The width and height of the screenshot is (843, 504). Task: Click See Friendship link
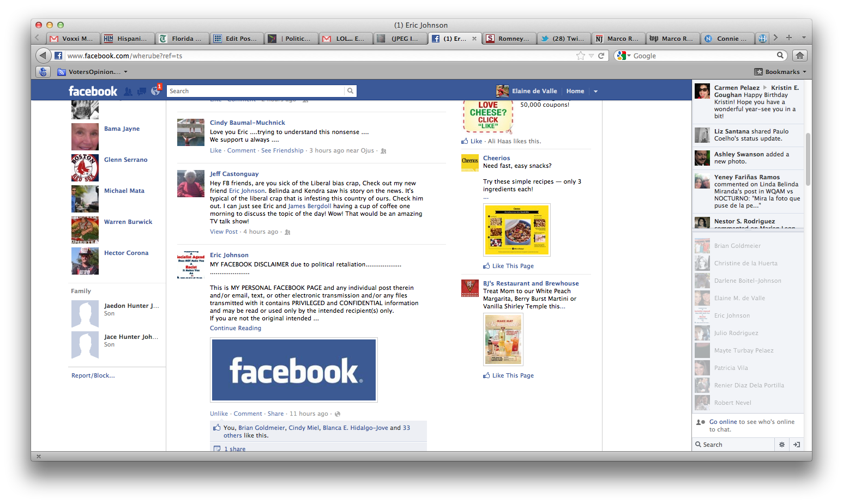282,150
